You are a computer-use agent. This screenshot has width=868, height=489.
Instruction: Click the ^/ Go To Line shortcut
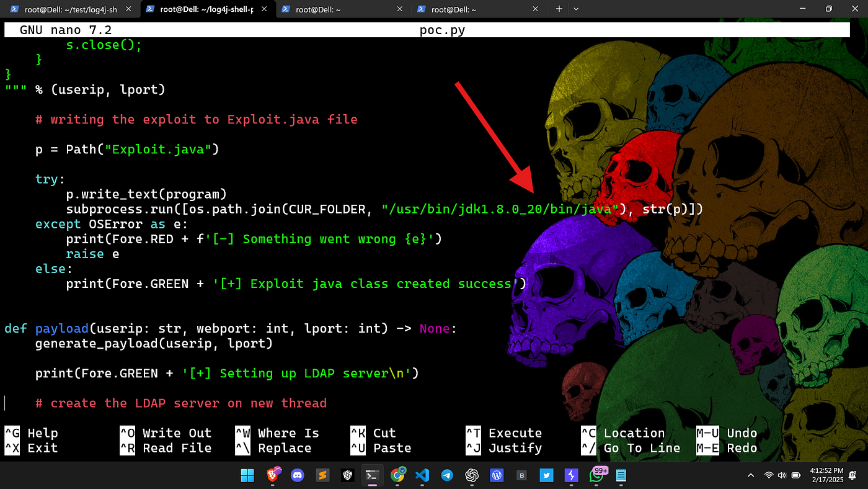pyautogui.click(x=631, y=448)
